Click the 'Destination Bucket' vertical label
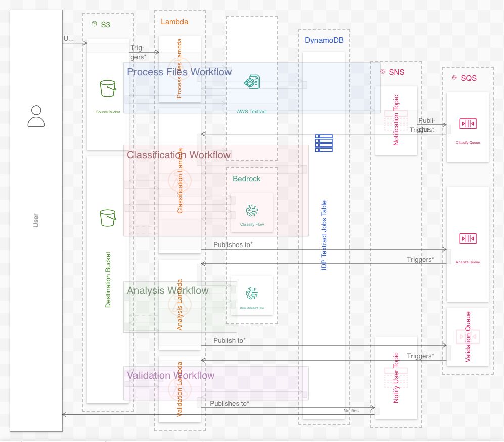Viewport: 504px width, 442px height. tap(108, 279)
